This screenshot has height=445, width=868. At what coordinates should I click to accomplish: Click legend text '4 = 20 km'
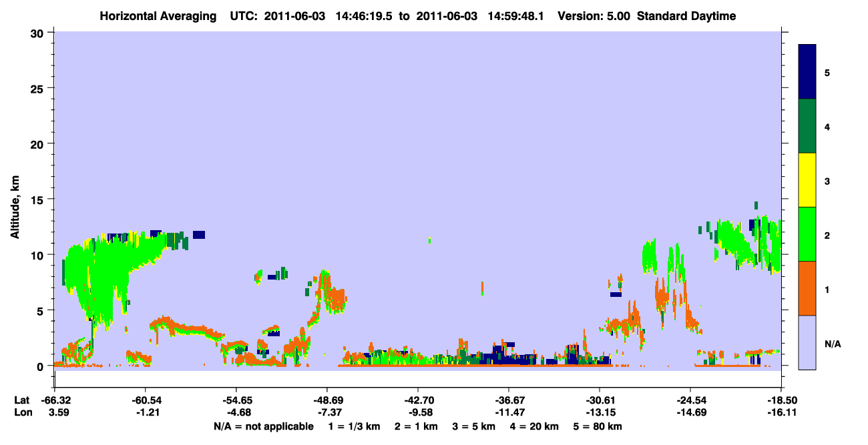pos(533,426)
